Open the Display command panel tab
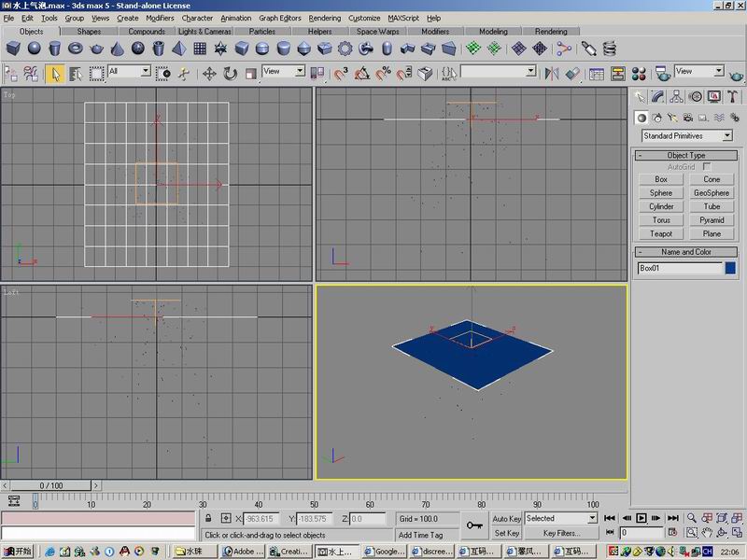 (713, 97)
